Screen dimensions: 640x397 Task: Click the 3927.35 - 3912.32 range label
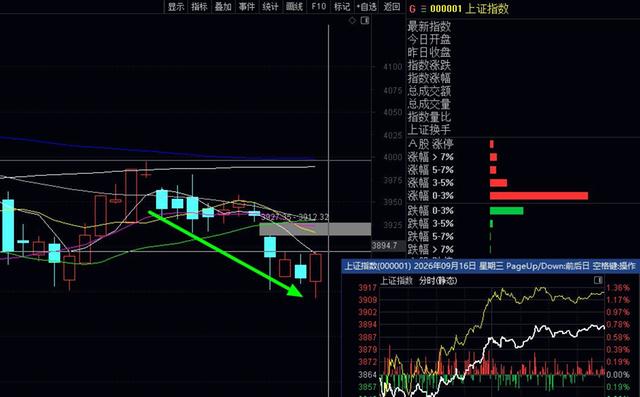pyautogui.click(x=295, y=217)
